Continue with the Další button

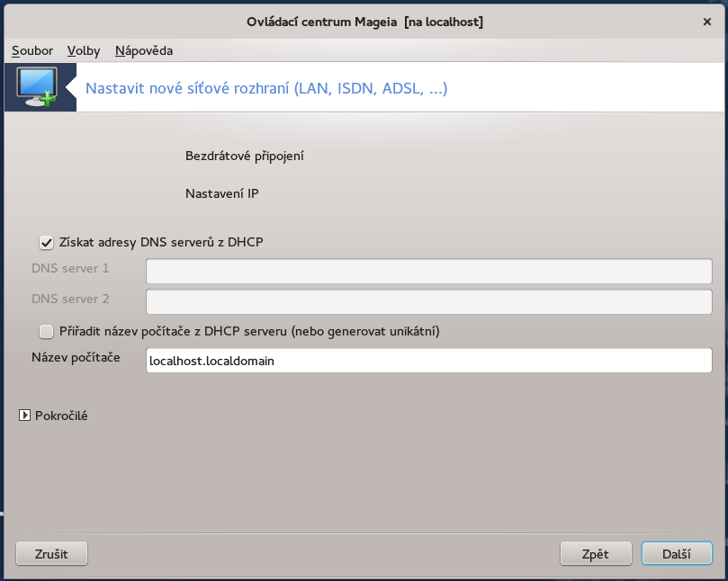pos(677,554)
